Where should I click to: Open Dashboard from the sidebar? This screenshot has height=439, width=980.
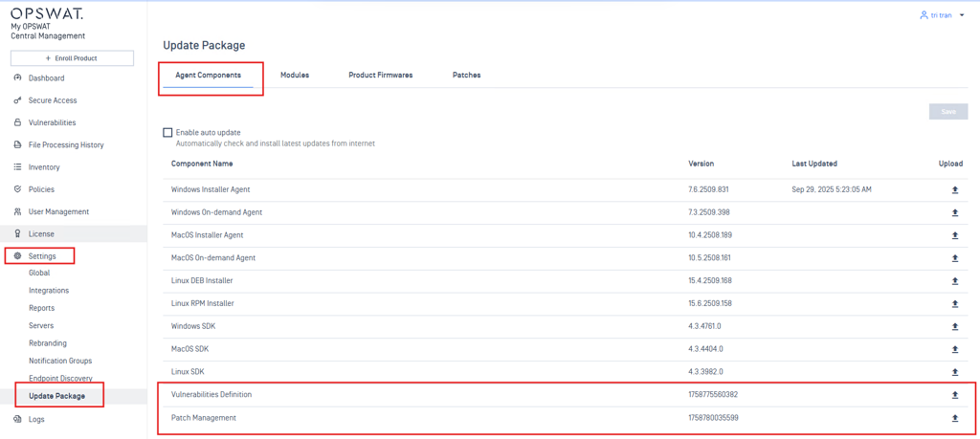pyautogui.click(x=46, y=78)
